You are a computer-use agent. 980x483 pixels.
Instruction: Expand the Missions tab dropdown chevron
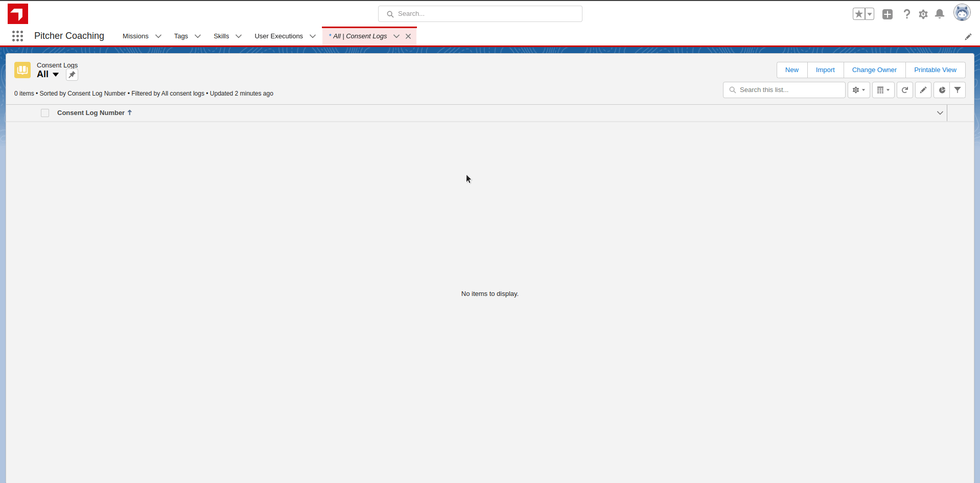coord(158,36)
